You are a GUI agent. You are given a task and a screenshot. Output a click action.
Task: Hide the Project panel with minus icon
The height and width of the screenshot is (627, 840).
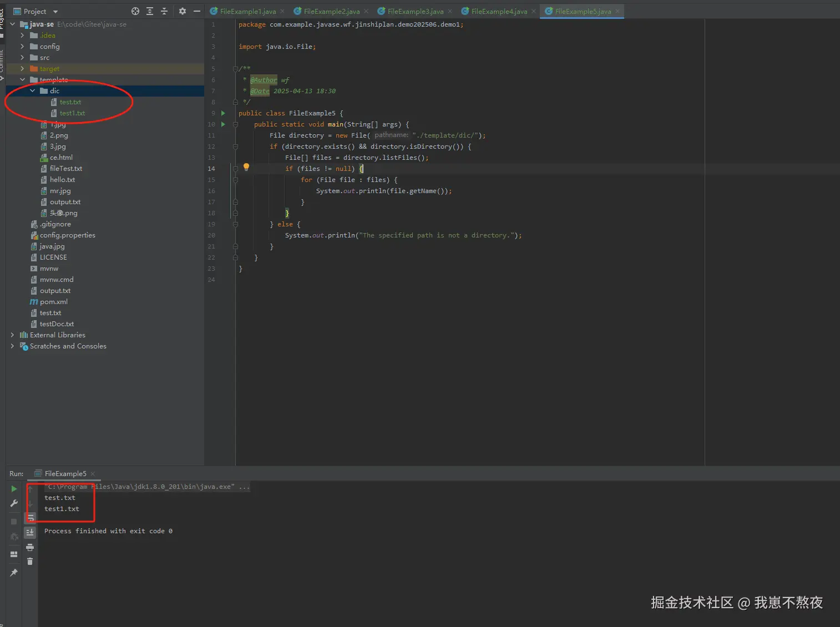coord(197,11)
